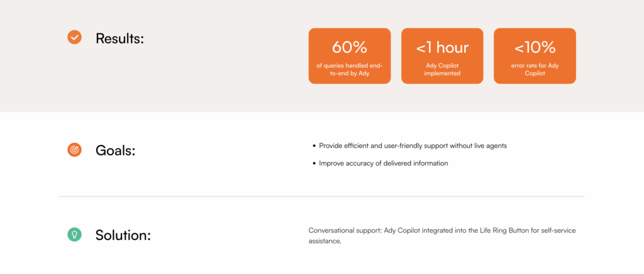Select the Results heading
Image resolution: width=644 pixels, height=274 pixels.
(119, 38)
